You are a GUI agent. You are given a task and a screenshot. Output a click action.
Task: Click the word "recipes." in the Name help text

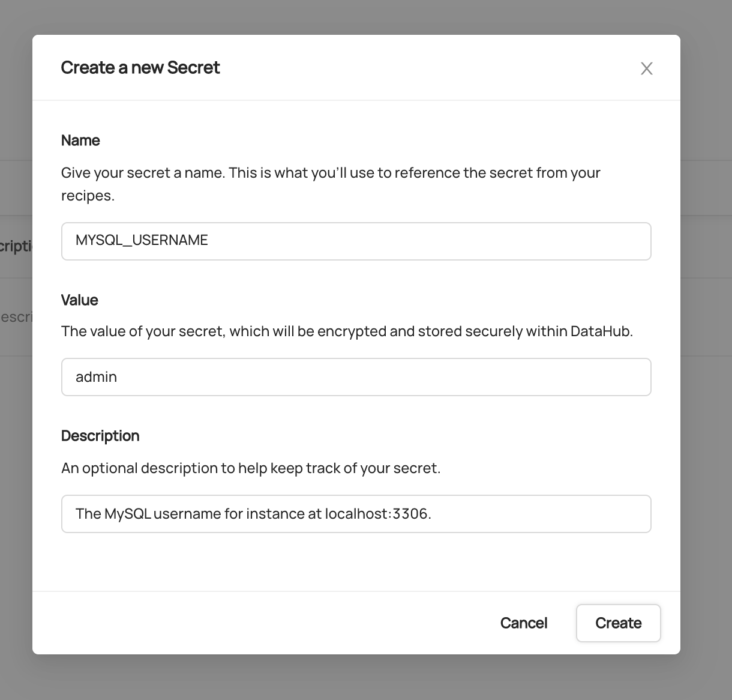coord(88,196)
